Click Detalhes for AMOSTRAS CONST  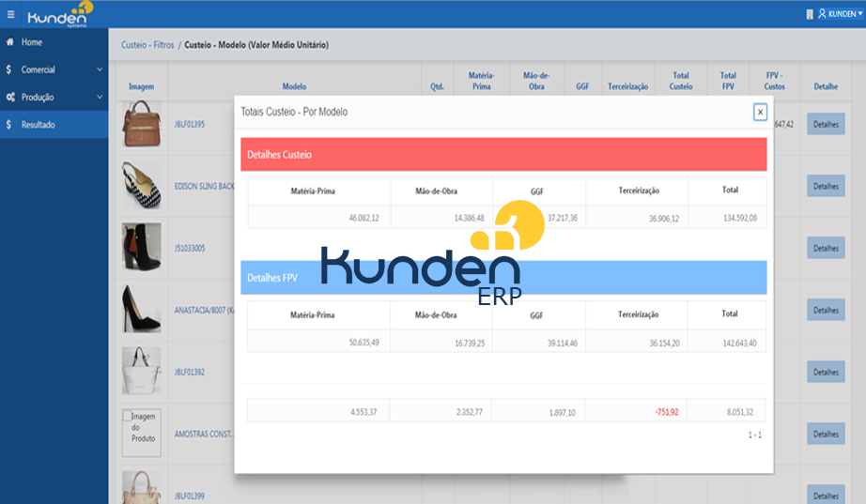click(826, 434)
